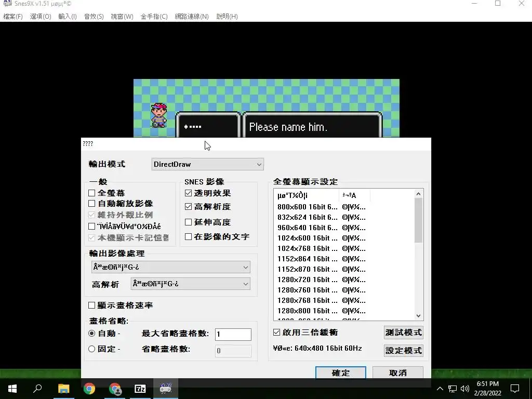Launch Google Chrome from taskbar
532x399 pixels.
pos(89,389)
